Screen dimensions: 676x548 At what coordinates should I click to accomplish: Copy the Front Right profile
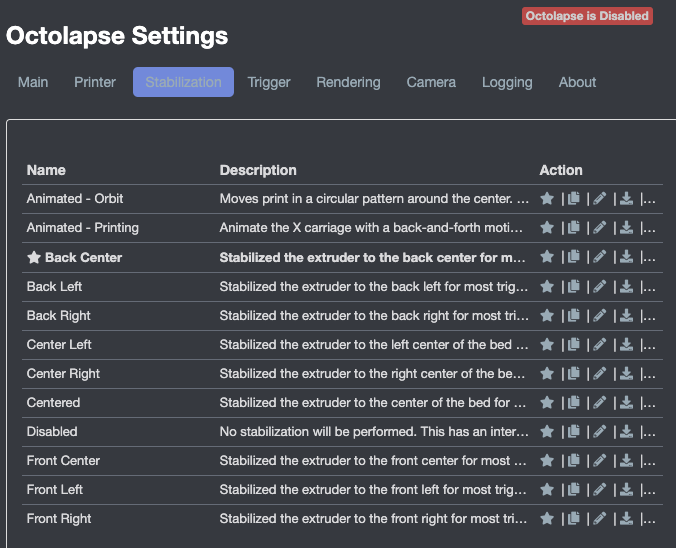(574, 518)
